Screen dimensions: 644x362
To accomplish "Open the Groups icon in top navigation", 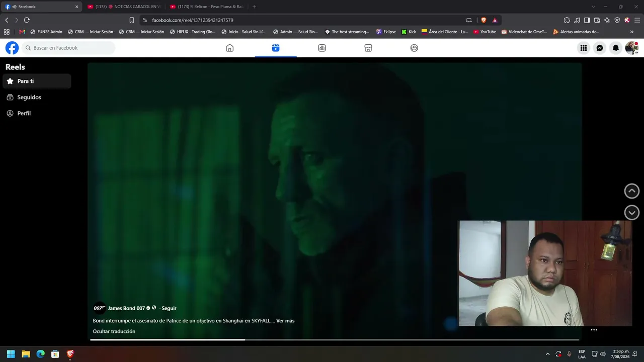I will (x=414, y=48).
